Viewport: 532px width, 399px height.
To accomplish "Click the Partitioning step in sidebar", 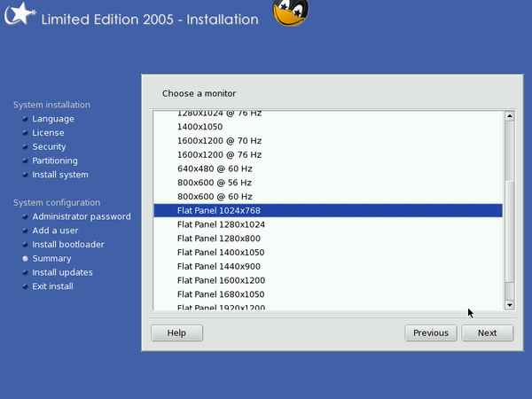I will coord(55,160).
